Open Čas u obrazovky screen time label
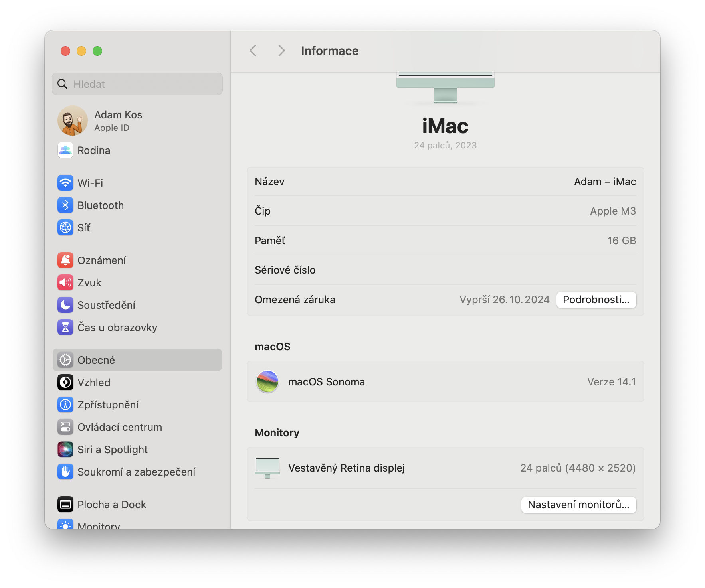Image resolution: width=705 pixels, height=588 pixels. click(x=117, y=328)
